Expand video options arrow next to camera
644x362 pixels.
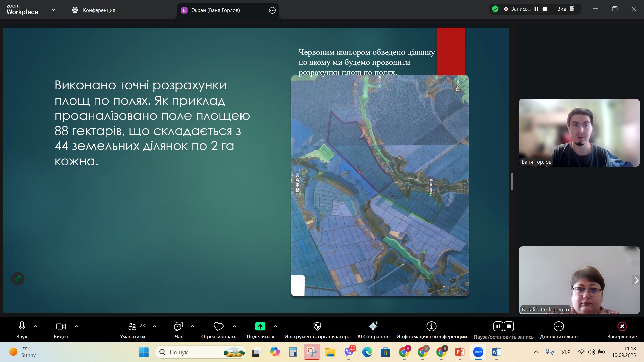click(76, 326)
